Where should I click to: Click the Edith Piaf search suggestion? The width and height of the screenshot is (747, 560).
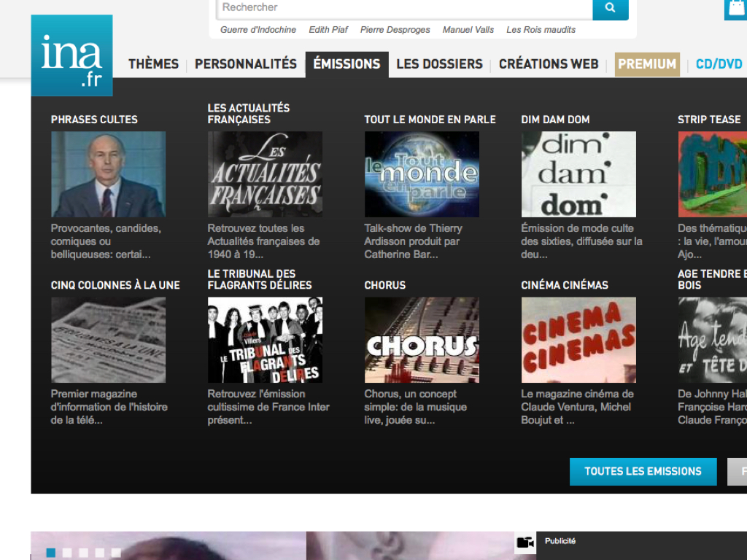pyautogui.click(x=328, y=29)
